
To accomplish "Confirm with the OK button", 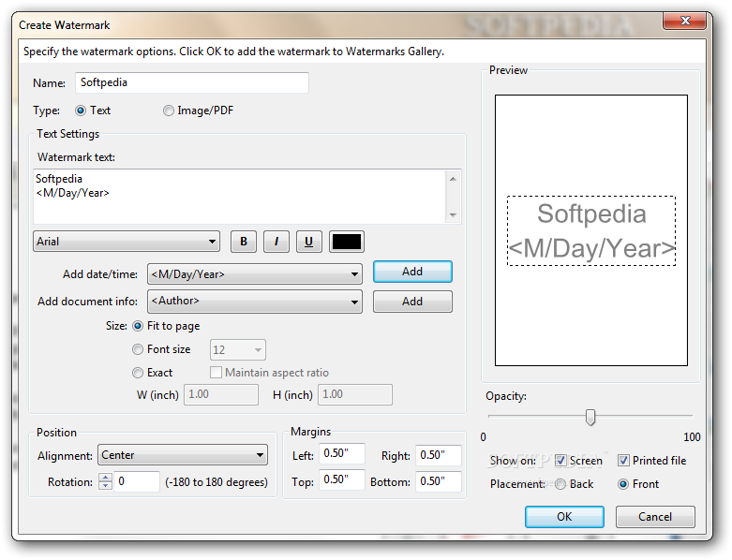I will point(564,517).
